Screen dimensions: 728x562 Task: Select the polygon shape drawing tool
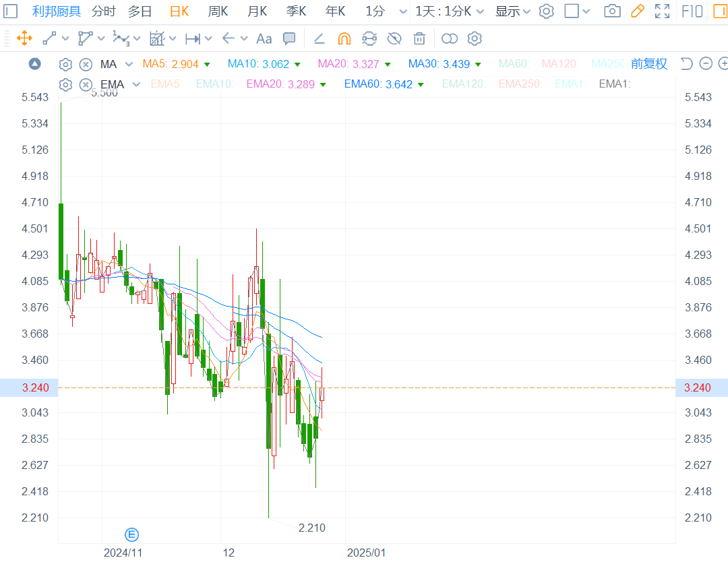pos(85,38)
